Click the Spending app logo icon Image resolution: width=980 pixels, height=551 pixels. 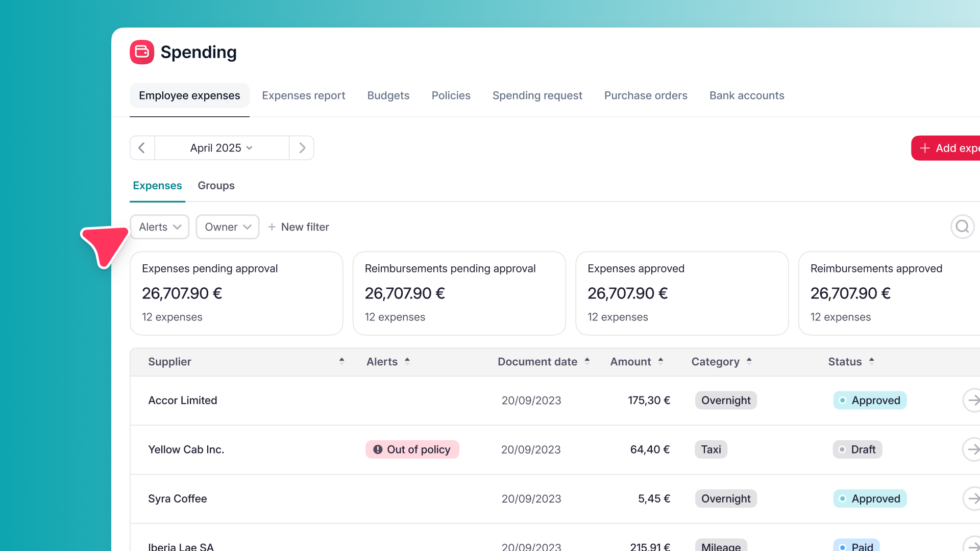pos(142,52)
